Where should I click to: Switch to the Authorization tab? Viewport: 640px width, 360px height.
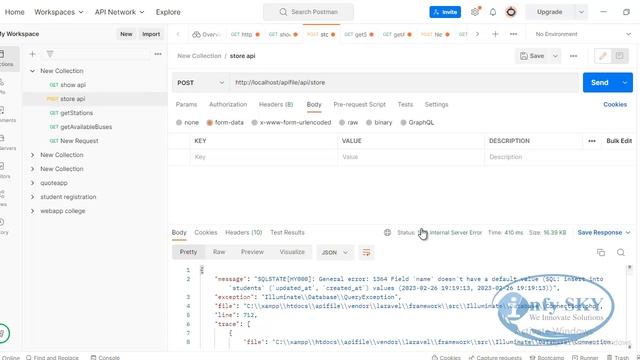coord(228,104)
